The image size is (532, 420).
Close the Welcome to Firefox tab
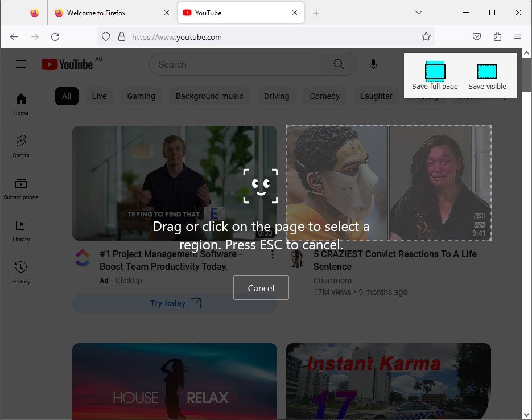167,13
